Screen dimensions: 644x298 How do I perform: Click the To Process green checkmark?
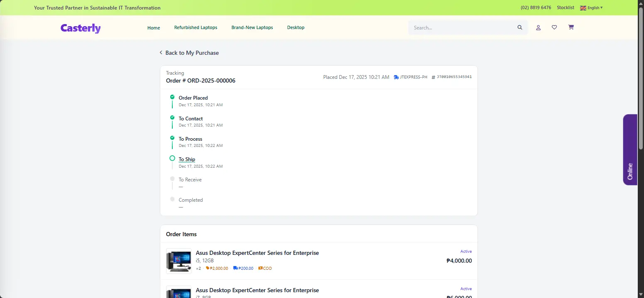(x=172, y=138)
